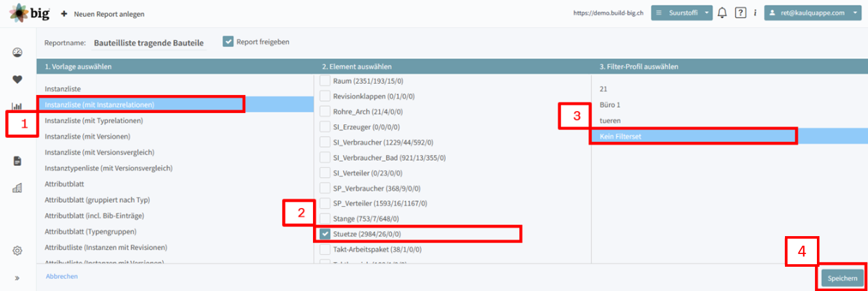Image resolution: width=868 pixels, height=291 pixels.
Task: Click Abbrechen link
Action: (x=62, y=276)
